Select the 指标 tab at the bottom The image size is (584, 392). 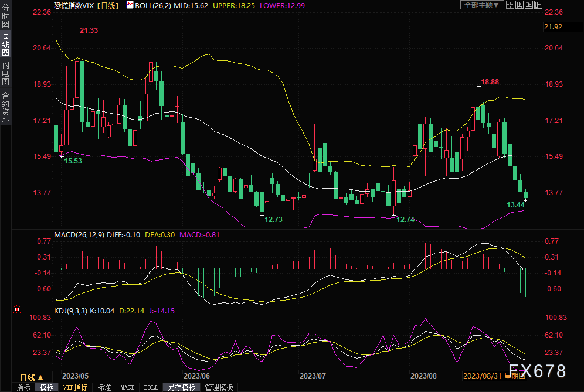pyautogui.click(x=23, y=387)
